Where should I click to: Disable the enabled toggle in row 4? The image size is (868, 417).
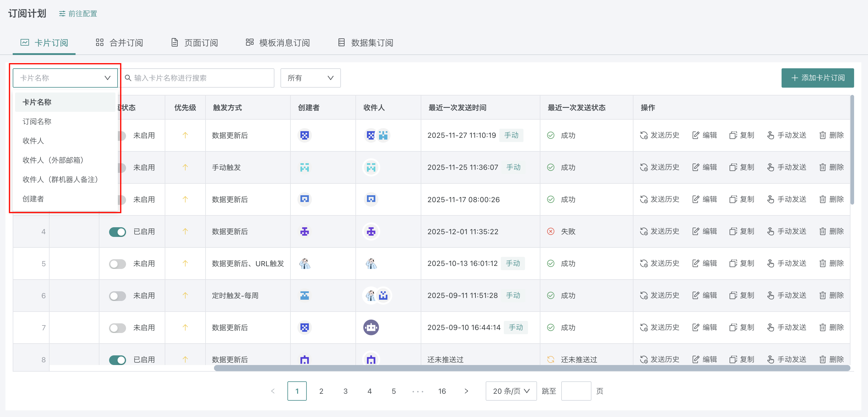[117, 232]
